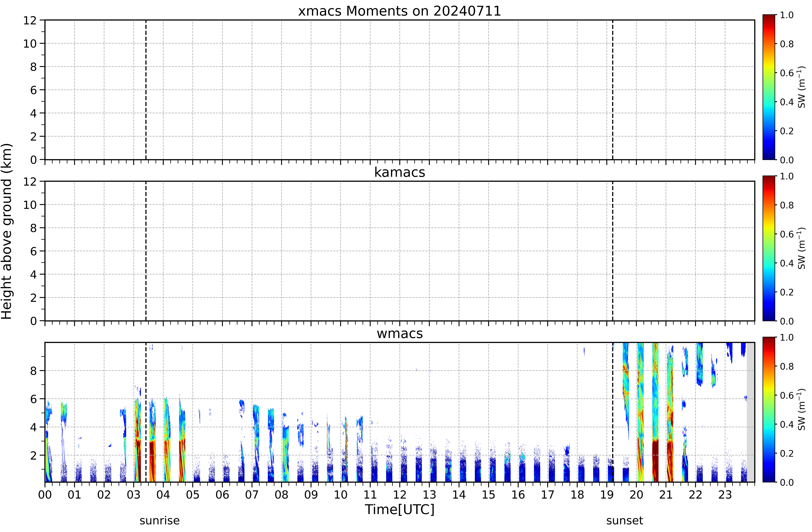Image resolution: width=812 pixels, height=532 pixels.
Task: Click the 'wmacs' panel title
Action: (400, 333)
